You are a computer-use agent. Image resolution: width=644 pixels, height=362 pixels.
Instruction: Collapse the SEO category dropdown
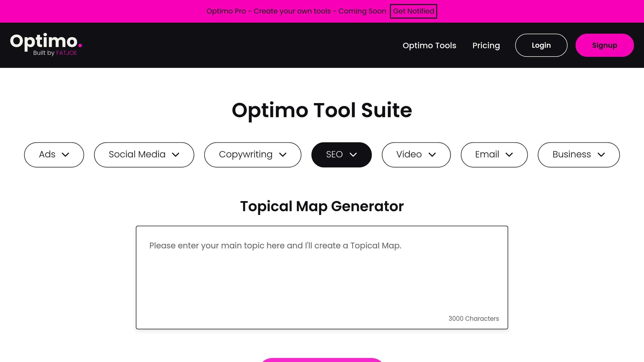(x=353, y=155)
